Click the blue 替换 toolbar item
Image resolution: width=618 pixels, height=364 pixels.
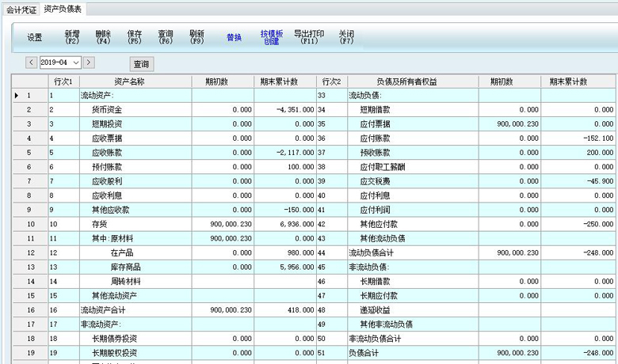[x=234, y=37]
